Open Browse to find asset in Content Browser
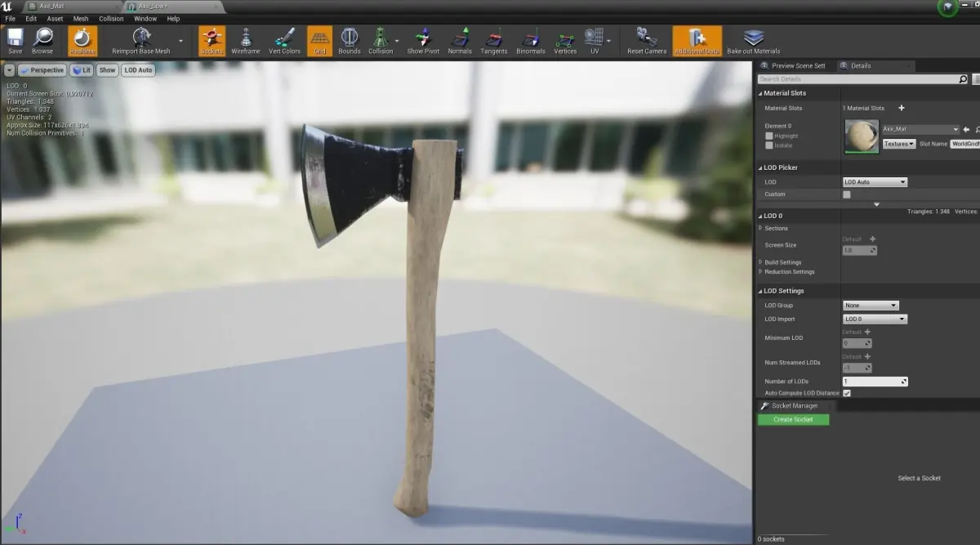This screenshot has height=545, width=980. [x=42, y=40]
